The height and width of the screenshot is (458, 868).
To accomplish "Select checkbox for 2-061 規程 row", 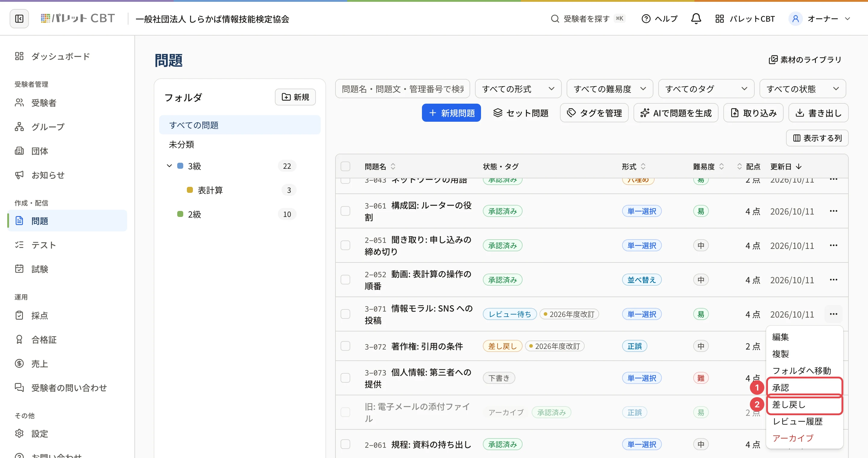I will (x=345, y=444).
